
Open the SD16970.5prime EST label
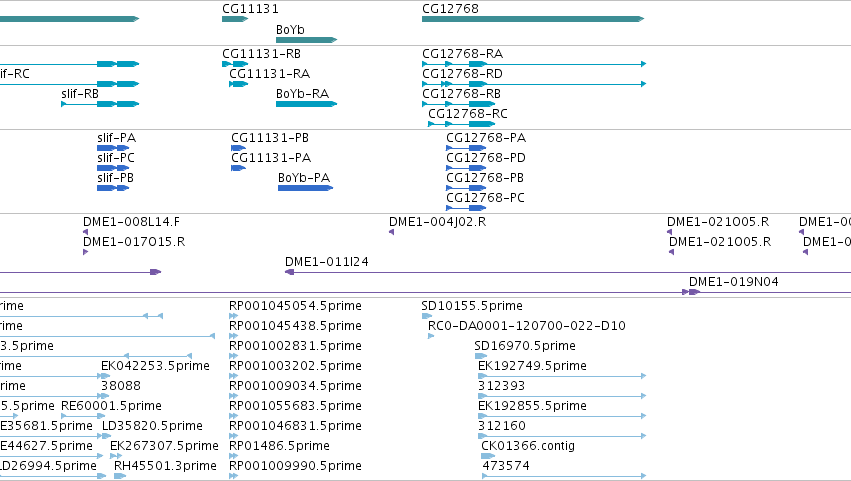point(525,346)
